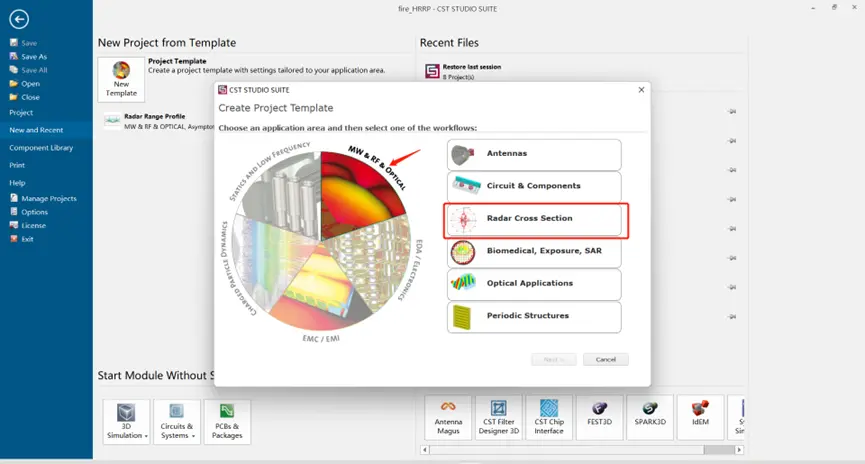
Task: Choose the Antennas workflow
Action: (534, 154)
